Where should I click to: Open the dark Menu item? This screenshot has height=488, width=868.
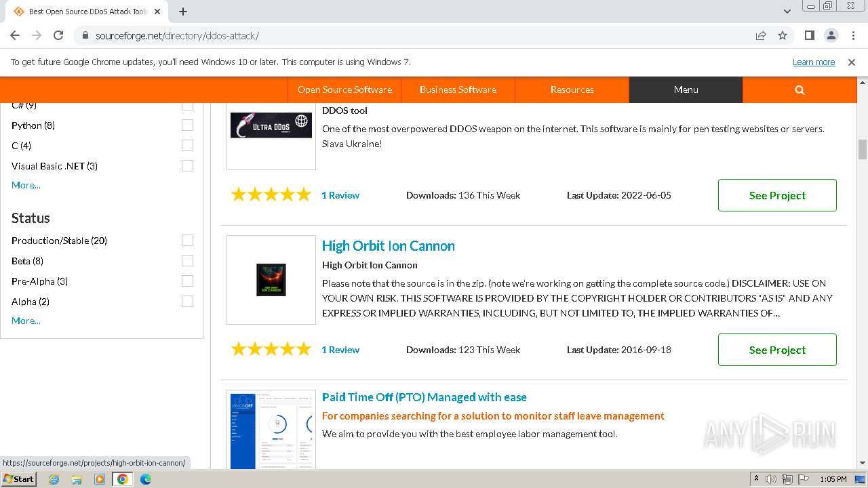[x=686, y=89]
